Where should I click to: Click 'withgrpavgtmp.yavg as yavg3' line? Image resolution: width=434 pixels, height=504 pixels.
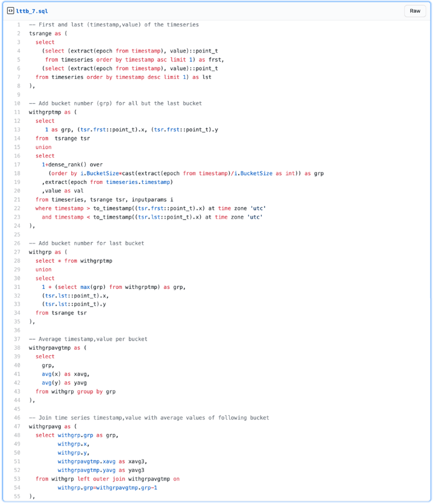101,470
